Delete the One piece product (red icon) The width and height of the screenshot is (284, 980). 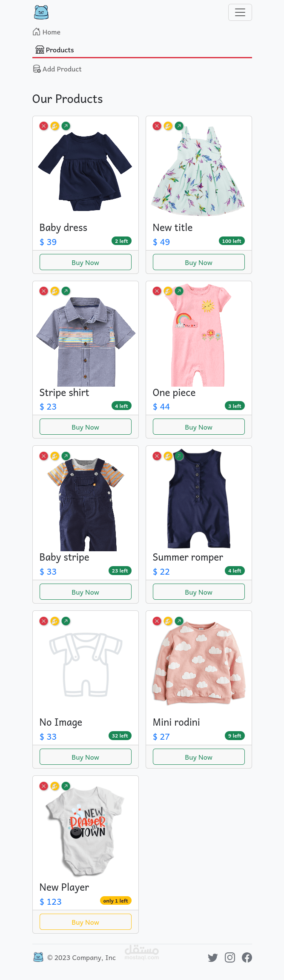coord(157,291)
